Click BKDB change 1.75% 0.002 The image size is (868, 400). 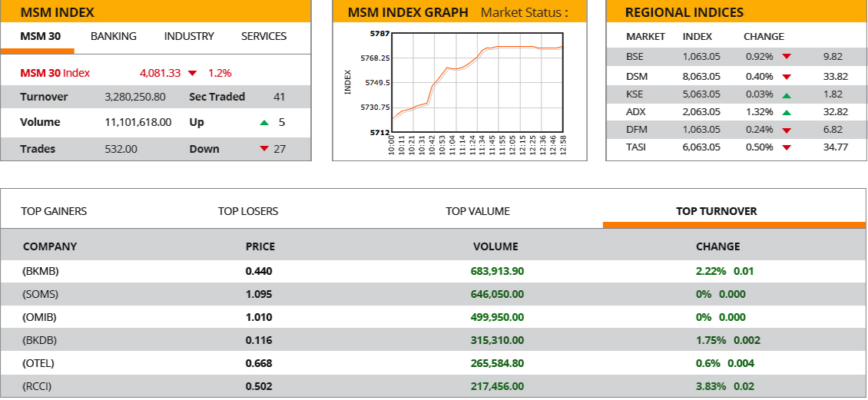pos(728,340)
